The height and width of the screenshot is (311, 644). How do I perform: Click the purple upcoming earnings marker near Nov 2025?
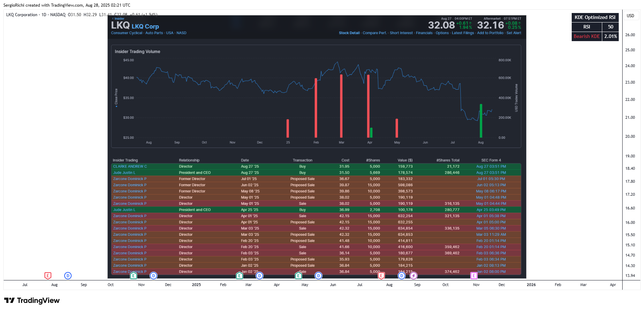(x=474, y=276)
